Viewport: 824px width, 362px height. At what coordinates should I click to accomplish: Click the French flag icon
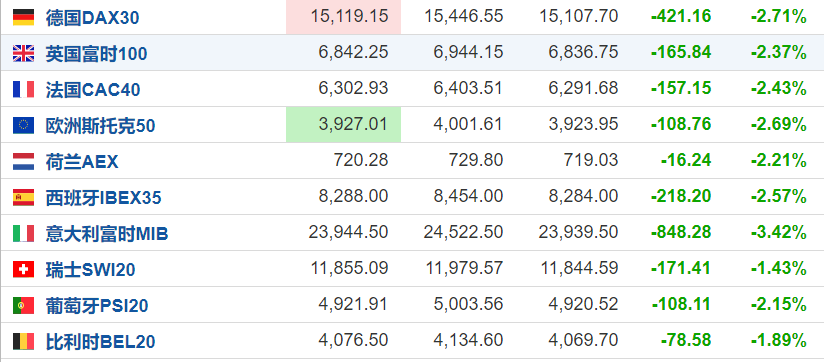click(x=23, y=89)
